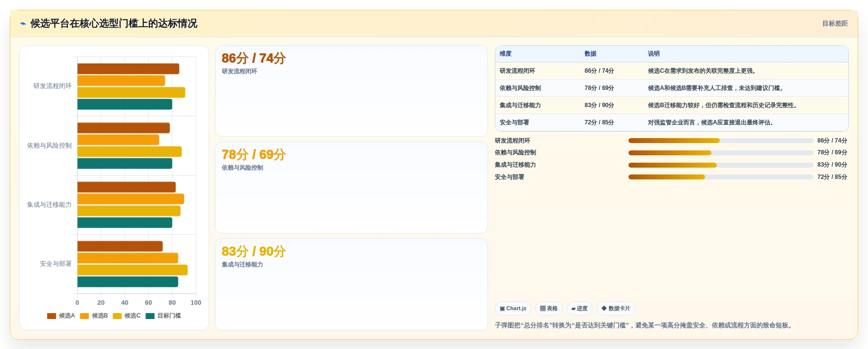Viewport: 868px width, 349px height.
Task: Toggle 目标门槛 series in chart legend
Action: tap(163, 316)
